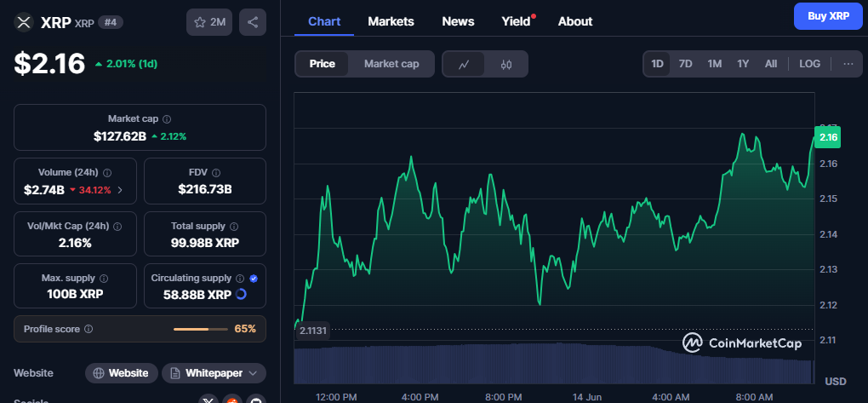Click the $127.62B market cap value
Viewport: 868px width, 403px height.
[120, 136]
